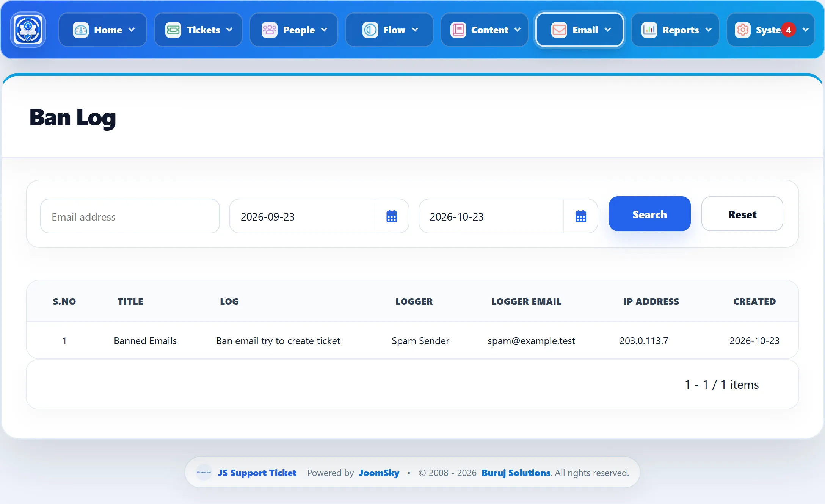Select the spam@example.test logger email cell
The width and height of the screenshot is (825, 504).
click(x=531, y=341)
